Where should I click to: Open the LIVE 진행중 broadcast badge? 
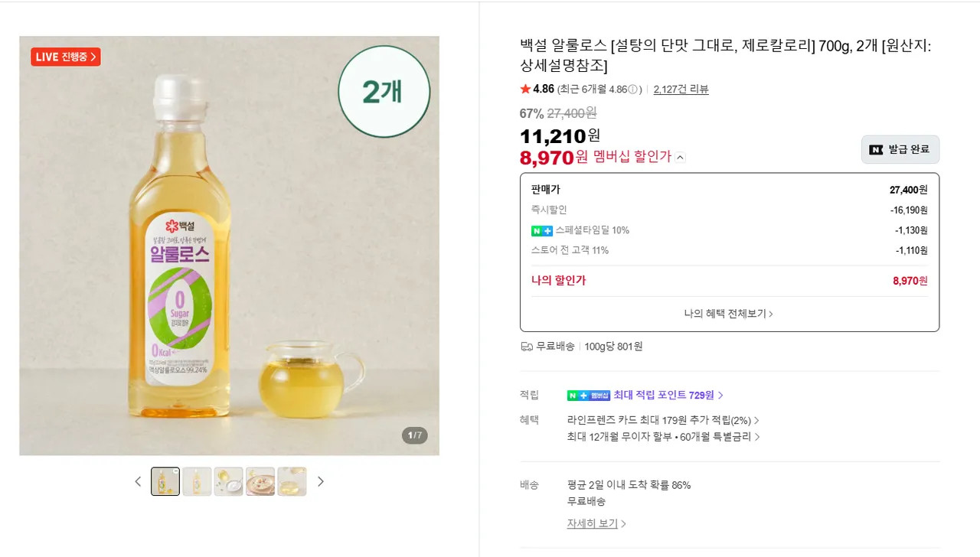[66, 57]
